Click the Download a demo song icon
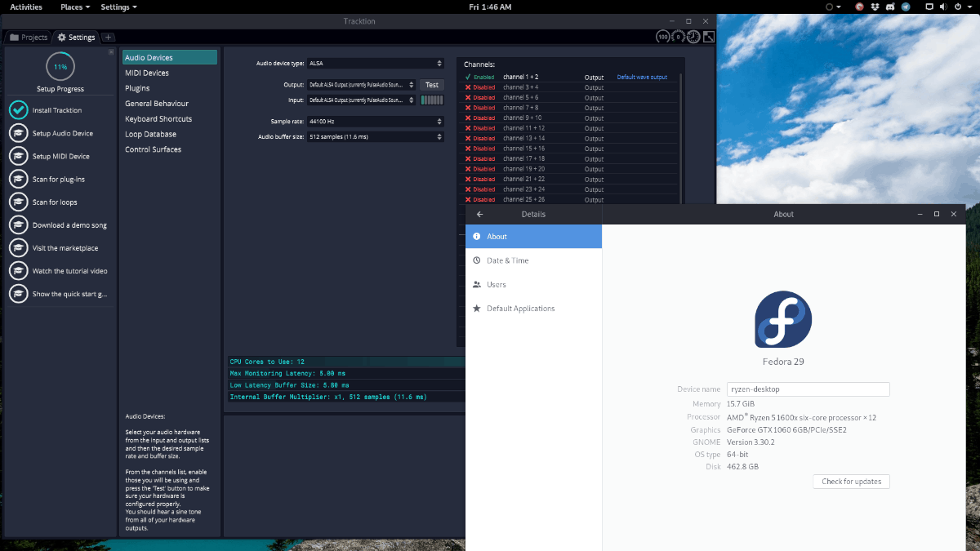 pyautogui.click(x=18, y=224)
